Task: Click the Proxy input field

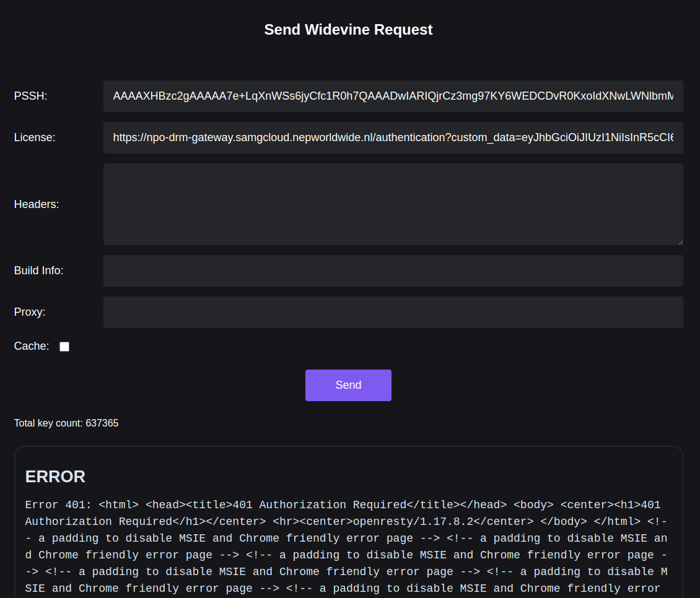Action: 393,312
